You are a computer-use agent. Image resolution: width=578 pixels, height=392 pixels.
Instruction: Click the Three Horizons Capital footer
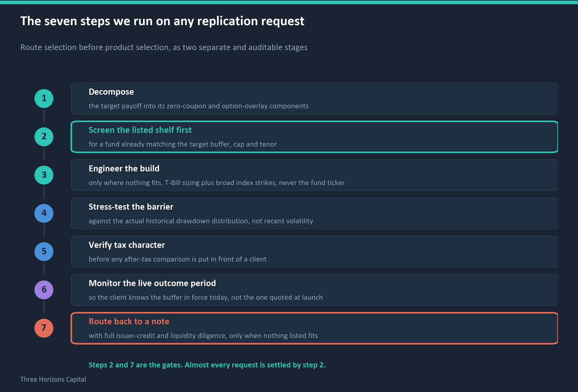(x=53, y=379)
